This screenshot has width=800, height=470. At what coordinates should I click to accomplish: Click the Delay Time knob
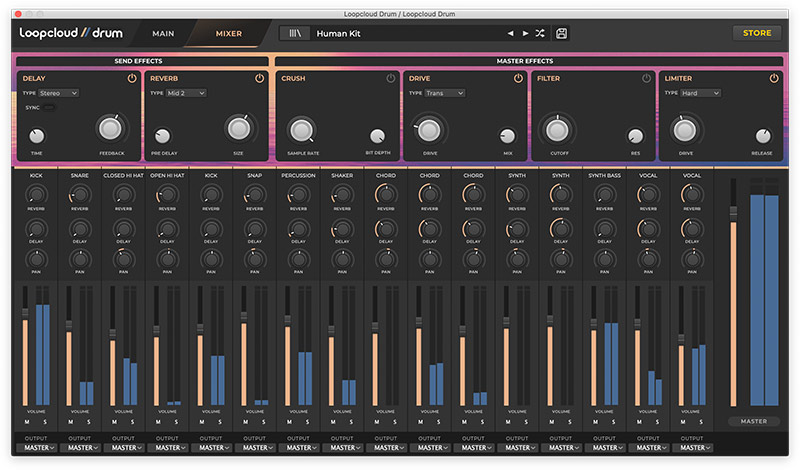tap(37, 136)
